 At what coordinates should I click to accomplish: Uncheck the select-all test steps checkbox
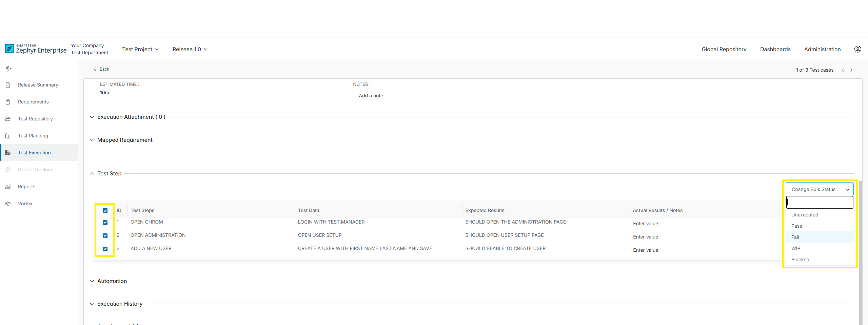(x=105, y=211)
